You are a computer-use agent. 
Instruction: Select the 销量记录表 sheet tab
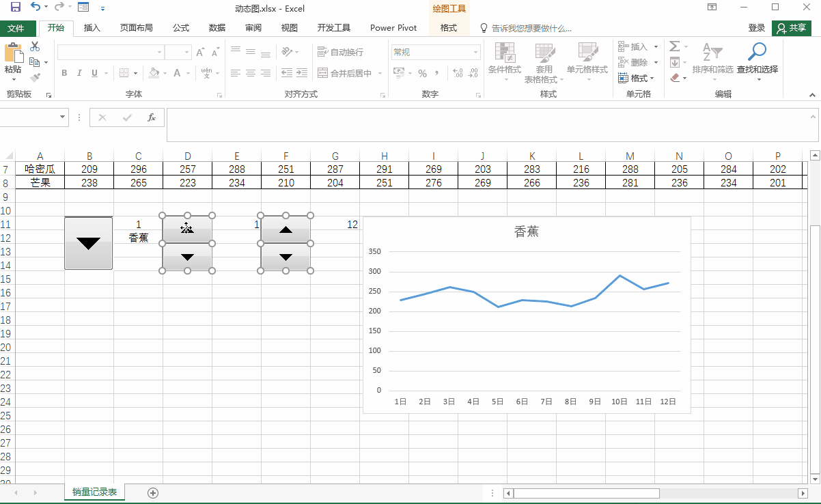point(95,492)
